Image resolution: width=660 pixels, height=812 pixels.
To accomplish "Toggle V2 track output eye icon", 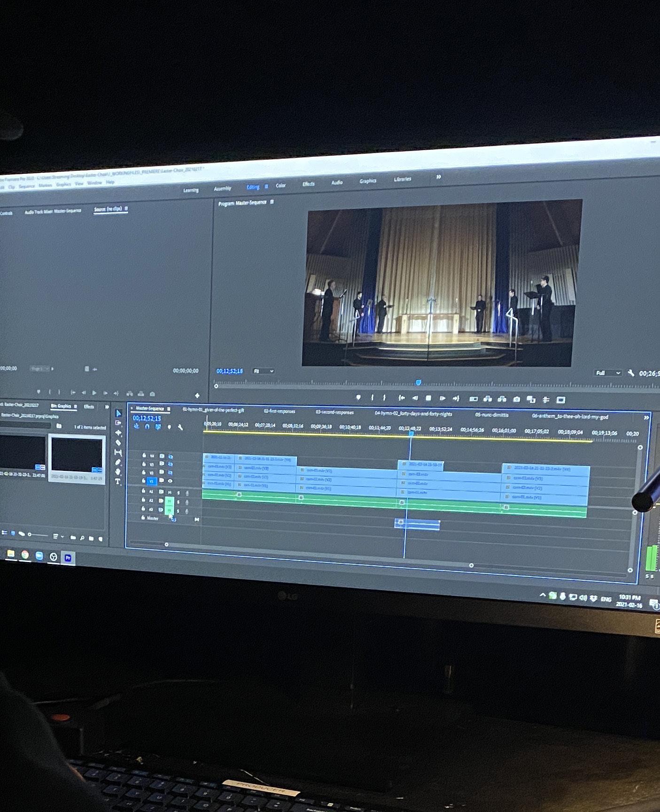I will [170, 473].
